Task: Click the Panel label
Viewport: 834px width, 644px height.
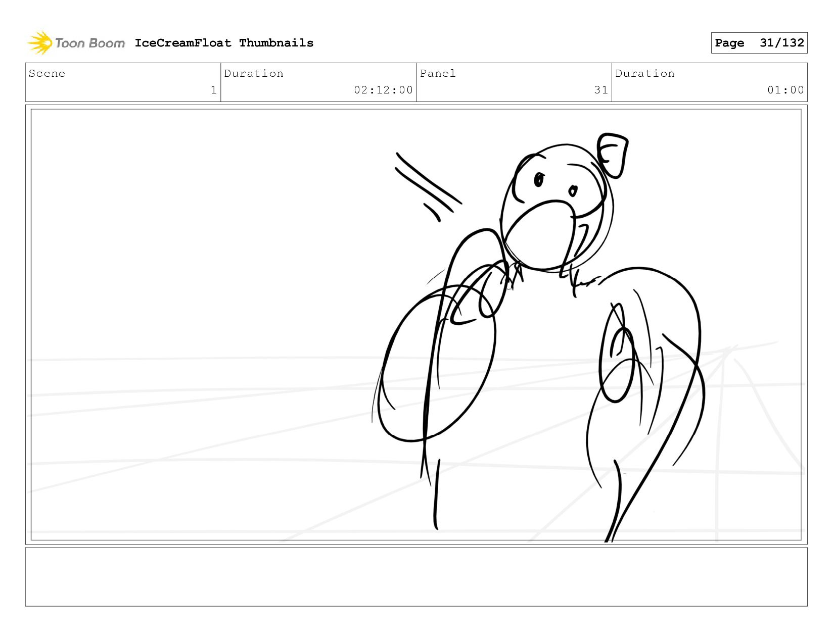Action: [438, 74]
